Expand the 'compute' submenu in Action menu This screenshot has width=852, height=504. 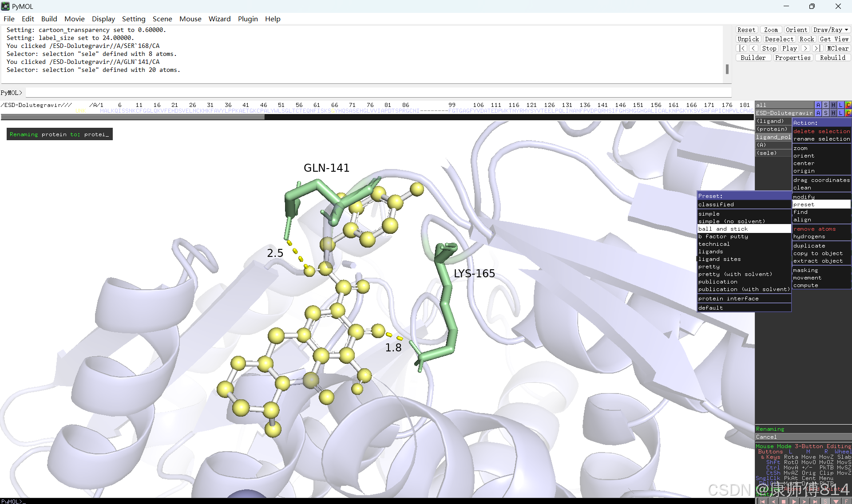821,285
